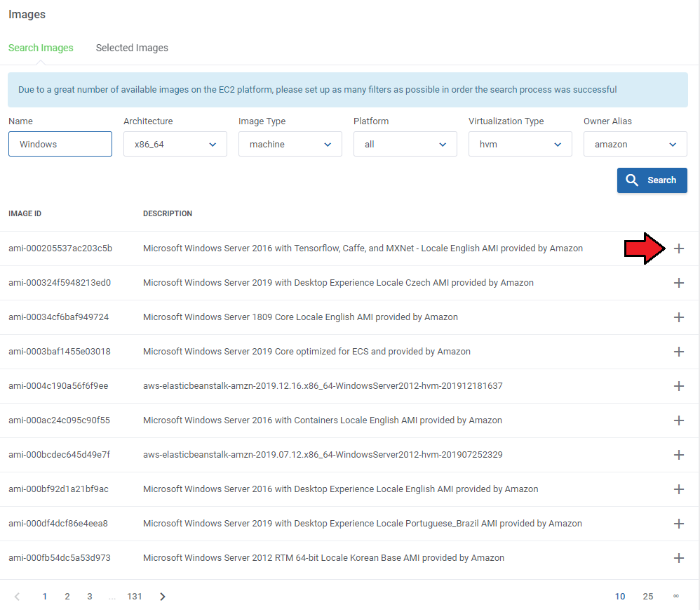Click Server 2019 Locale Czech description
Viewport: 700px width, 610px height.
[x=338, y=283]
